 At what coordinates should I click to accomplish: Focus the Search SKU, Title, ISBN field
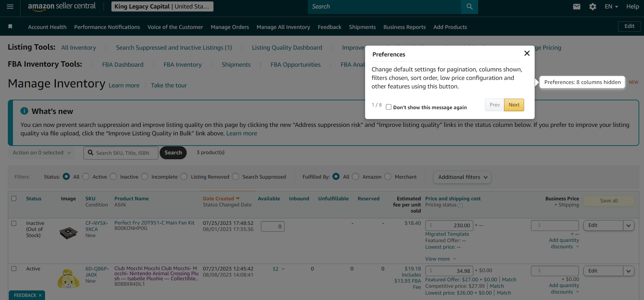pyautogui.click(x=121, y=153)
